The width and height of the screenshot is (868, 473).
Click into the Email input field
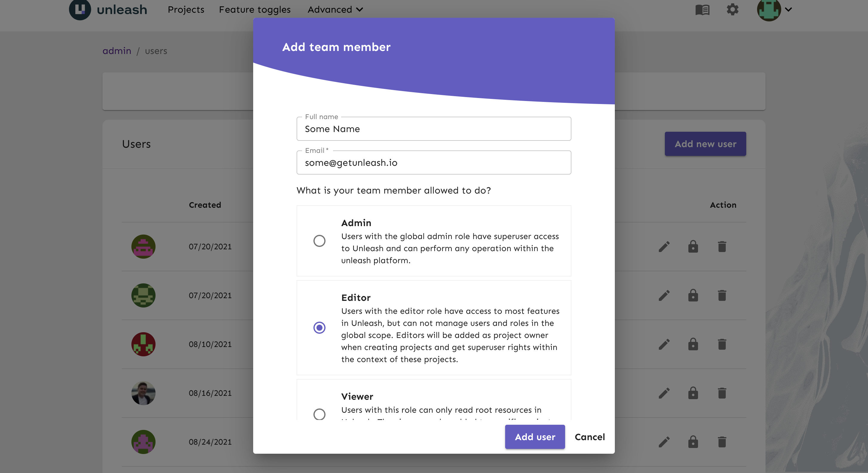point(434,162)
